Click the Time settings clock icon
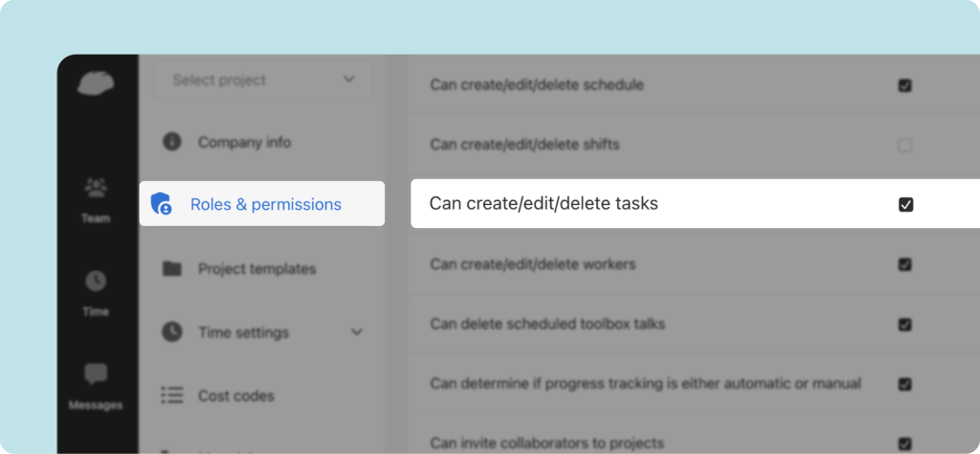 click(172, 332)
